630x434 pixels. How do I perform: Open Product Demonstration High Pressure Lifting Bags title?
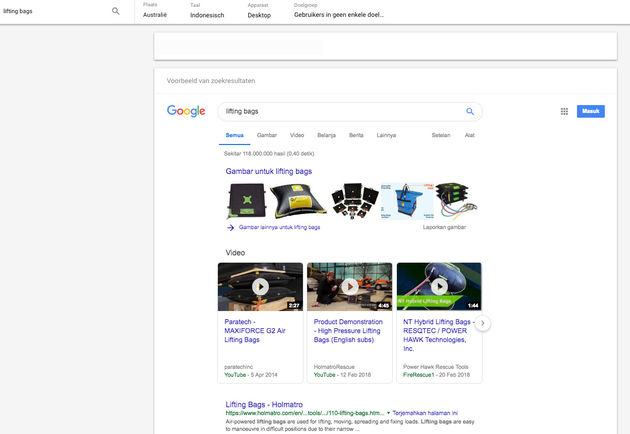pos(348,331)
